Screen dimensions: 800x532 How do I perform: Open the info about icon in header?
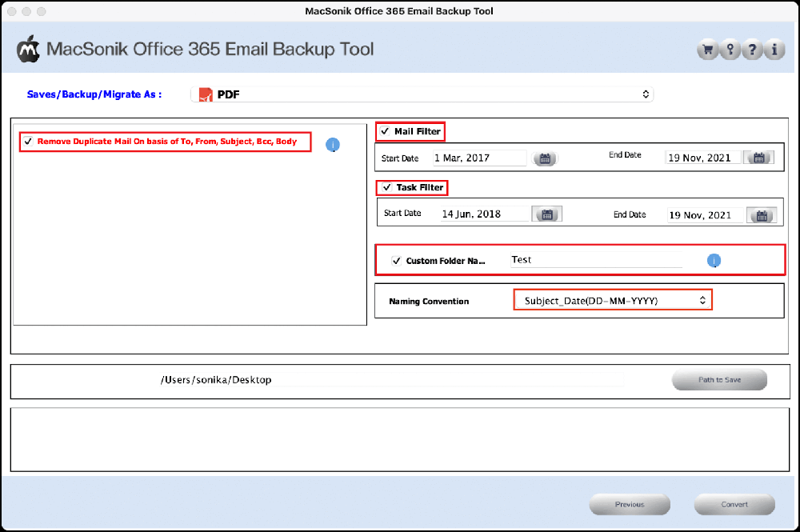click(774, 50)
